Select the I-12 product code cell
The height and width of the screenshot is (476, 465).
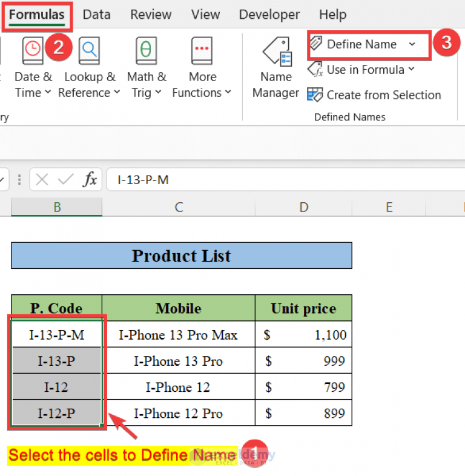point(56,387)
